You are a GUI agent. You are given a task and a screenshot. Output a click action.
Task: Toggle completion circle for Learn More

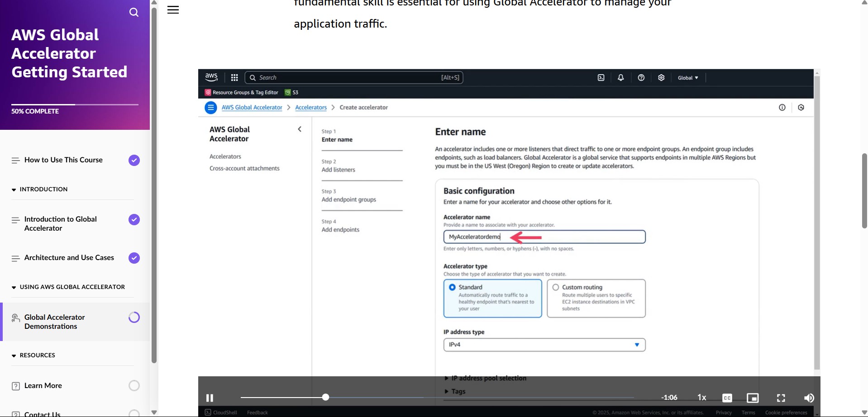pos(134,386)
